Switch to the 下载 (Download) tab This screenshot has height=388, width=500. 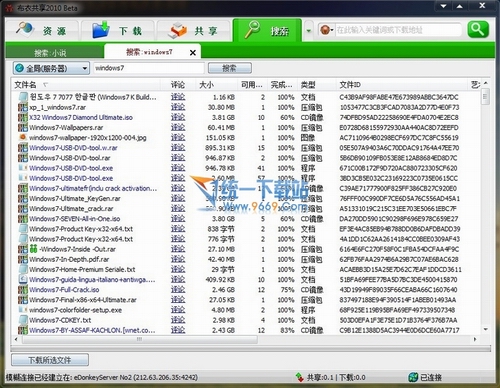click(x=118, y=31)
